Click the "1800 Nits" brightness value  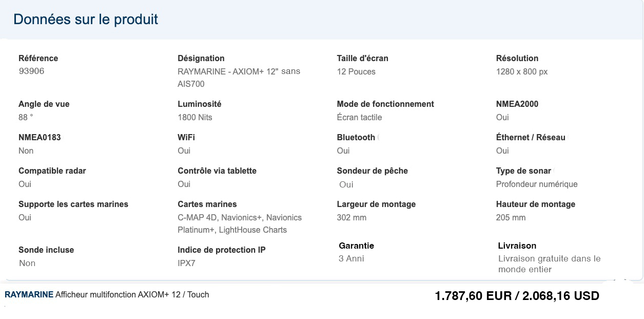pyautogui.click(x=195, y=118)
